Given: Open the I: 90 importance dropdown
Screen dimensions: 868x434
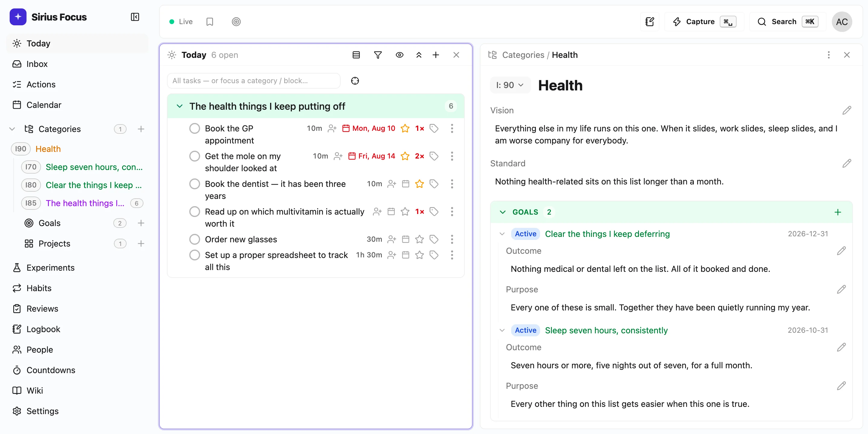Looking at the screenshot, I should point(510,85).
